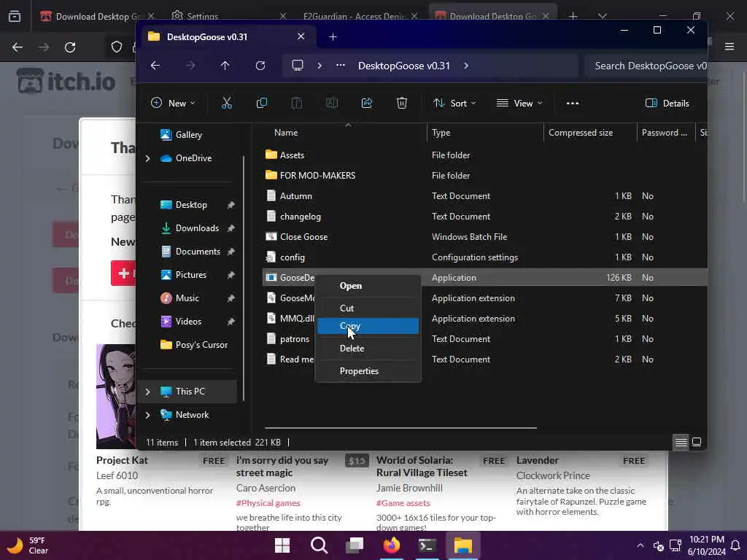This screenshot has height=560, width=747.
Task: Click the Share icon in the Explorer toolbar
Action: pyautogui.click(x=367, y=103)
